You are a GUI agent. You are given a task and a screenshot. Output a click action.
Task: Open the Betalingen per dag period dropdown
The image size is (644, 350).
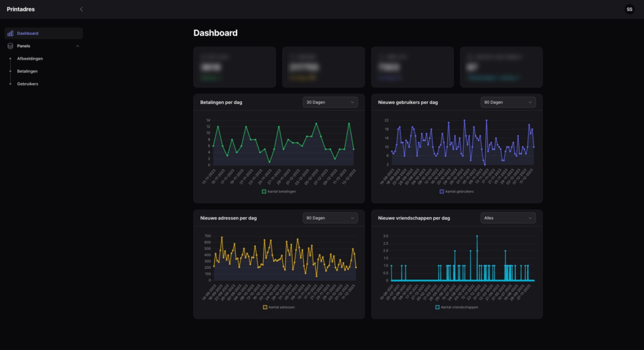[330, 102]
